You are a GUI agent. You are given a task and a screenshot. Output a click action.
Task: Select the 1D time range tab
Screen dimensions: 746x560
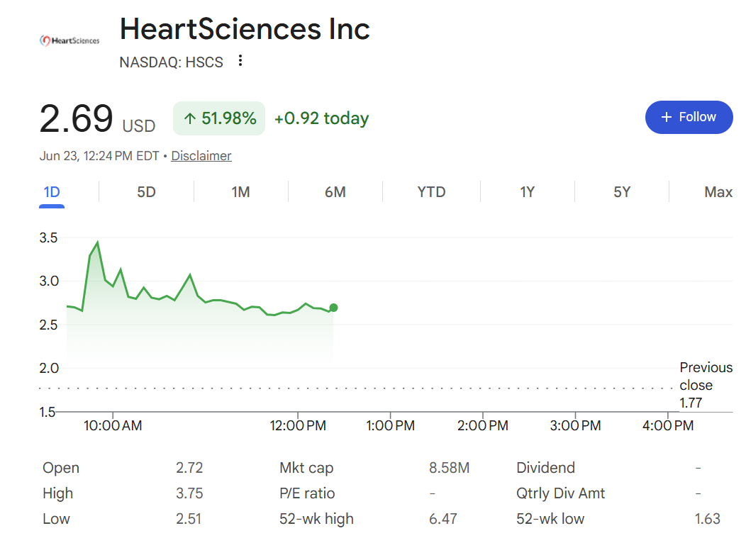tap(52, 192)
